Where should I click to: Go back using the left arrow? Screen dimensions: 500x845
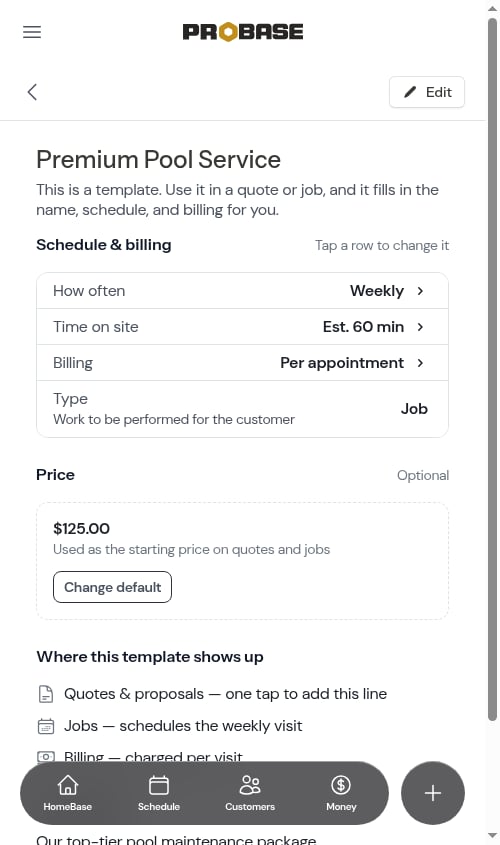pyautogui.click(x=32, y=92)
